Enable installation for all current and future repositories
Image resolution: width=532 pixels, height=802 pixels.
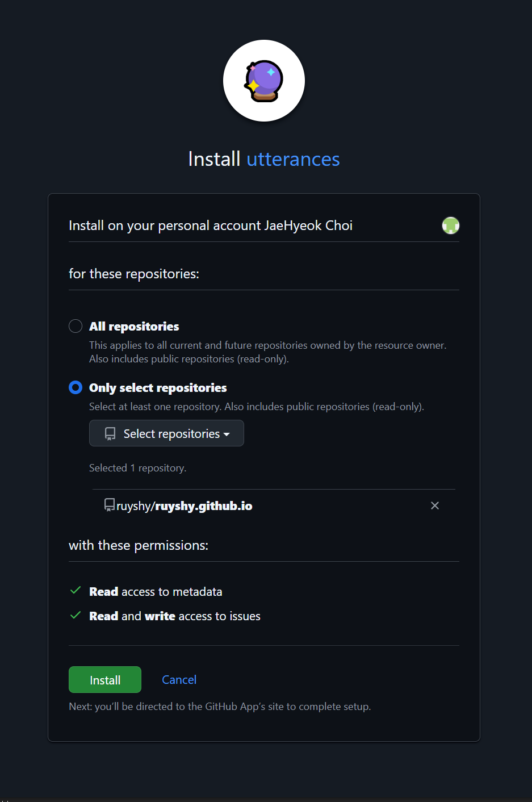tap(75, 325)
